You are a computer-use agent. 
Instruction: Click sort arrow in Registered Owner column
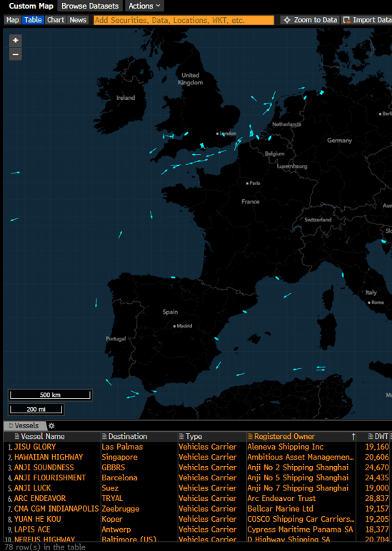pyautogui.click(x=353, y=437)
